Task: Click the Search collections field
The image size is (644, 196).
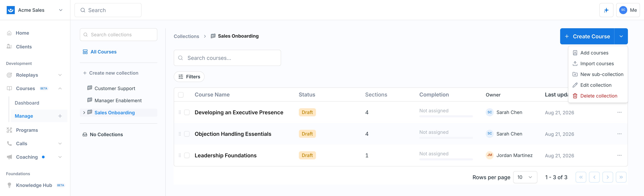Action: (x=119, y=35)
